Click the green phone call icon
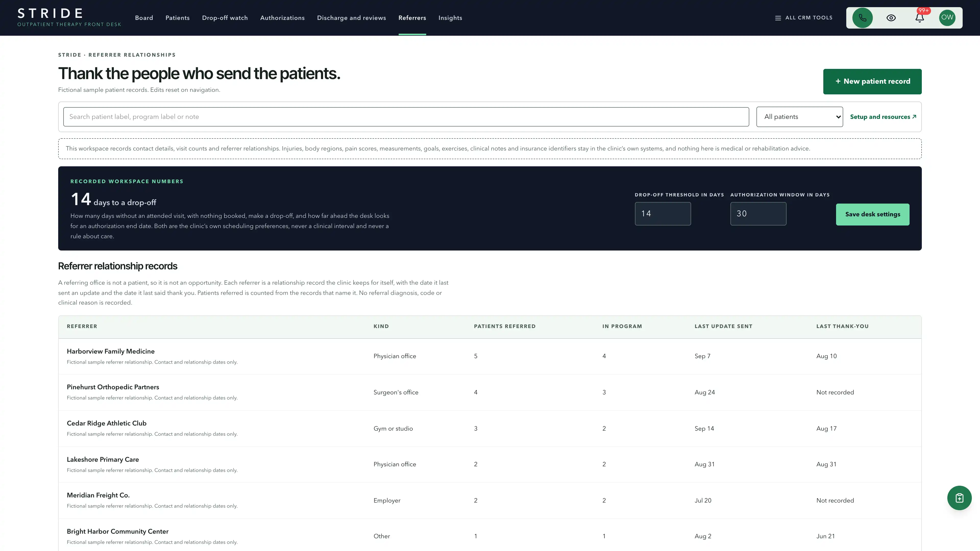The height and width of the screenshot is (551, 980). tap(862, 18)
